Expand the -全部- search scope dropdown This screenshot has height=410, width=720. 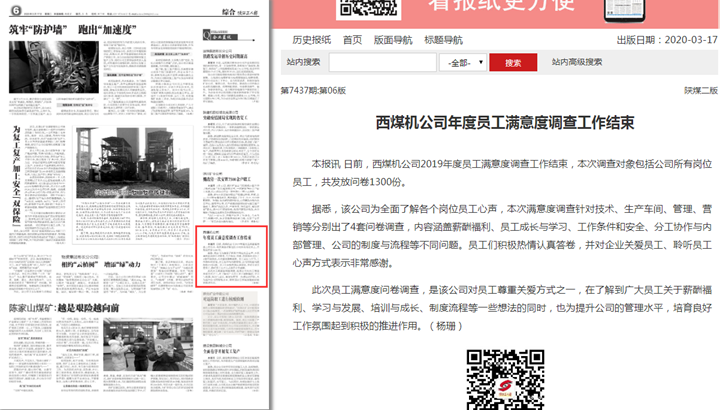(464, 62)
